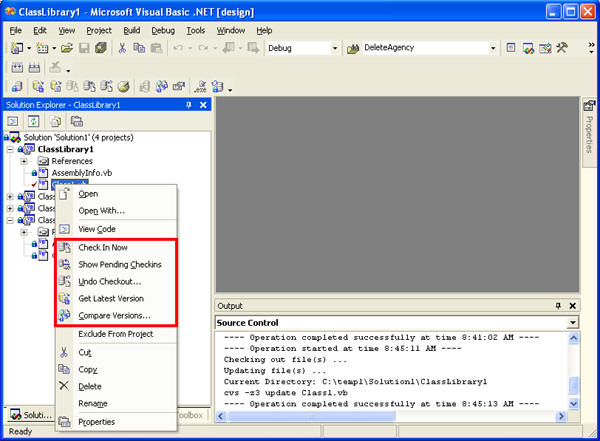The width and height of the screenshot is (600, 441).
Task: Click the Paste clipboard icon in toolbar
Action: (x=156, y=48)
